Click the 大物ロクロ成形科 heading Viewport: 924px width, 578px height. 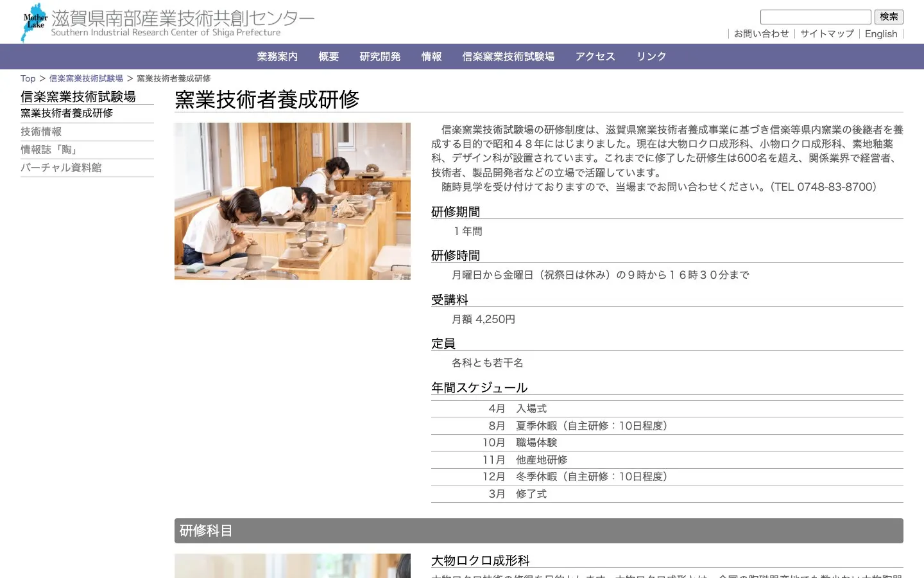pos(481,561)
